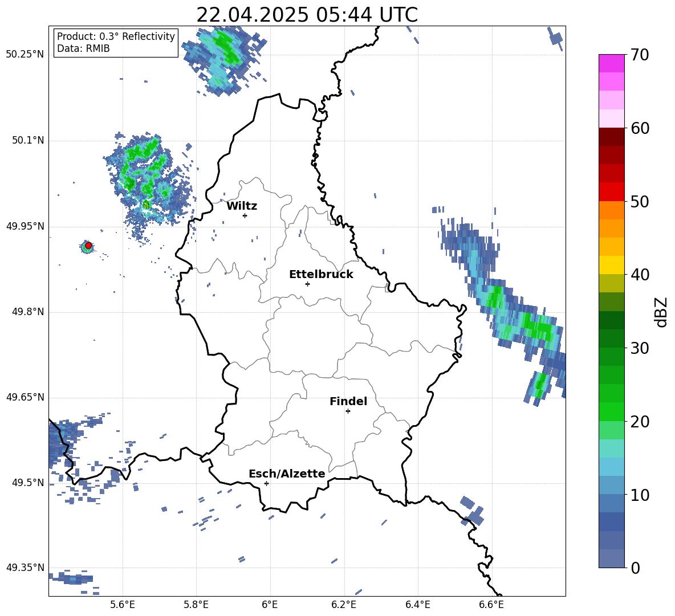Click the 20 tick on the colorbar

640,422
